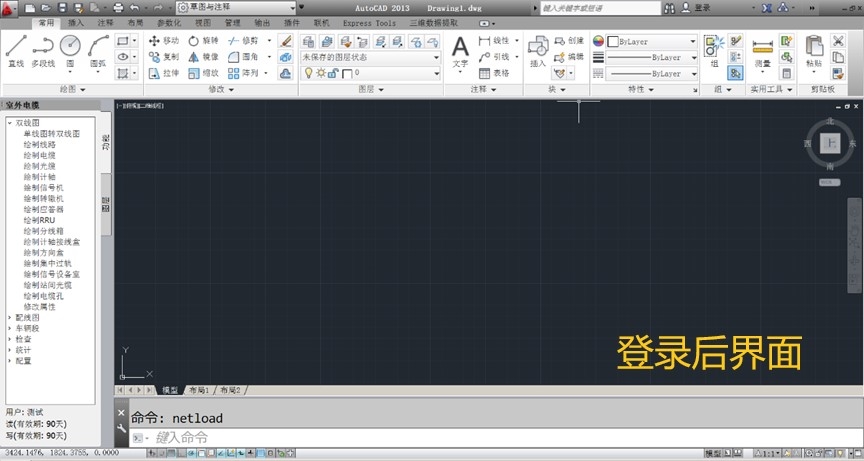Toggle the layer padlock lock icon
Screen dimensions: 864x461
click(x=333, y=73)
